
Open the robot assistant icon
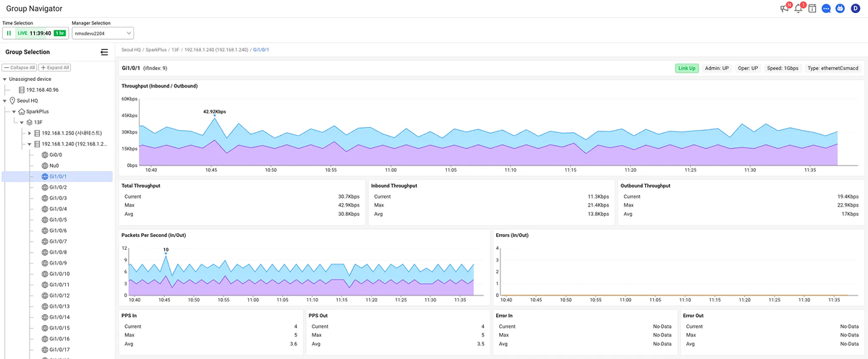pos(841,9)
